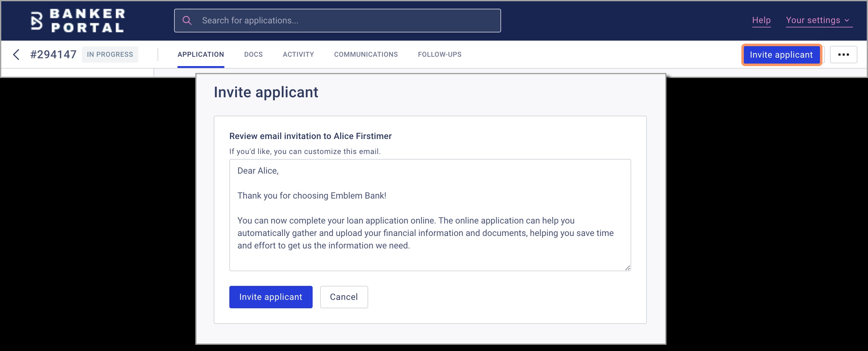
Task: Send the invite with the dialog's Invite applicant button
Action: click(271, 297)
